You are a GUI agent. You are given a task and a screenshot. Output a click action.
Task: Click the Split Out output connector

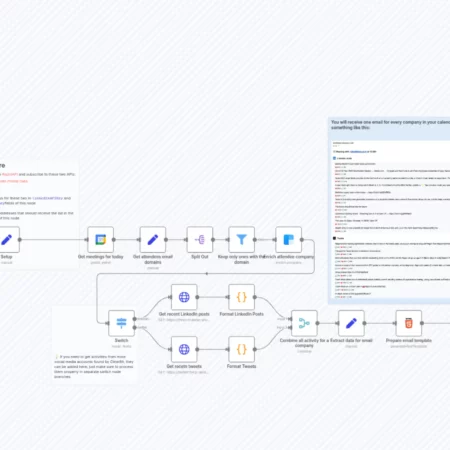(213, 240)
